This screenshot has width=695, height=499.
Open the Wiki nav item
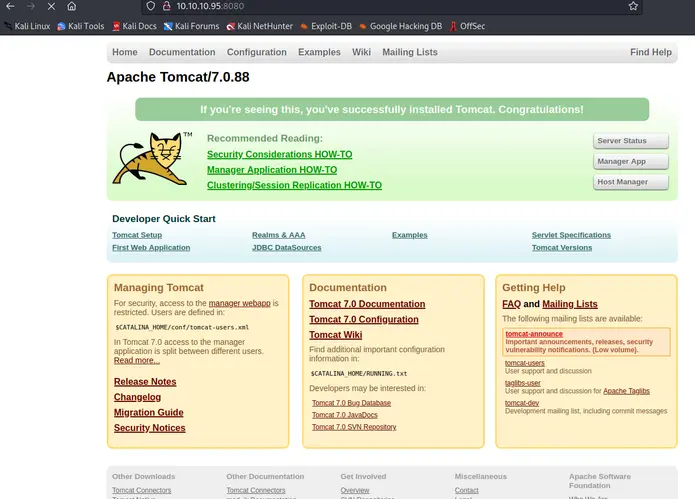(x=361, y=52)
